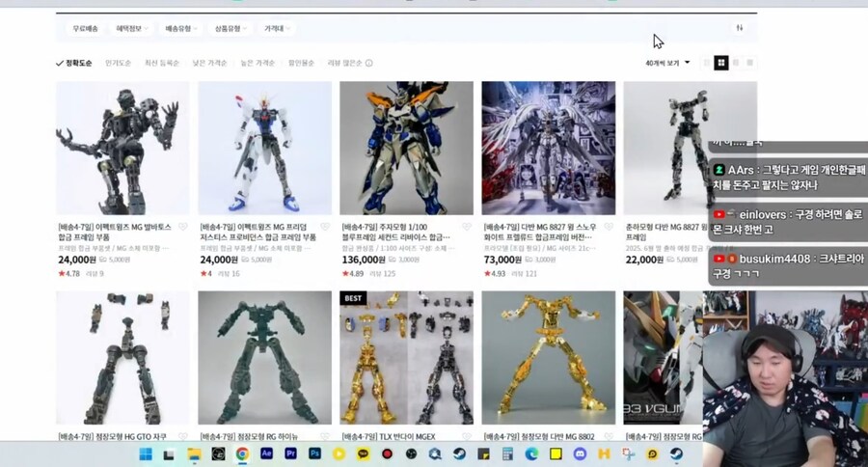Open the 이펙트윙즈 MG 발바토스 product title
Screen dimensions: 868x467
click(113, 232)
